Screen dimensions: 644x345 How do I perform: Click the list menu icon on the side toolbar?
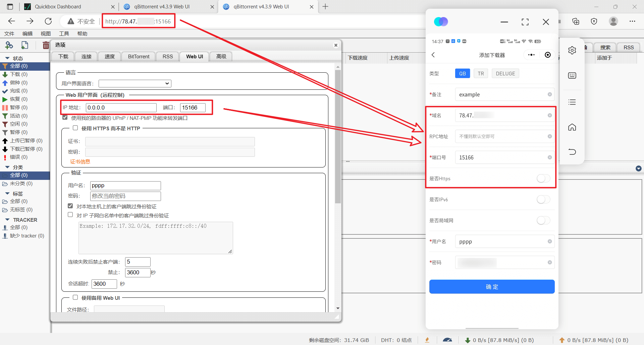tap(572, 102)
